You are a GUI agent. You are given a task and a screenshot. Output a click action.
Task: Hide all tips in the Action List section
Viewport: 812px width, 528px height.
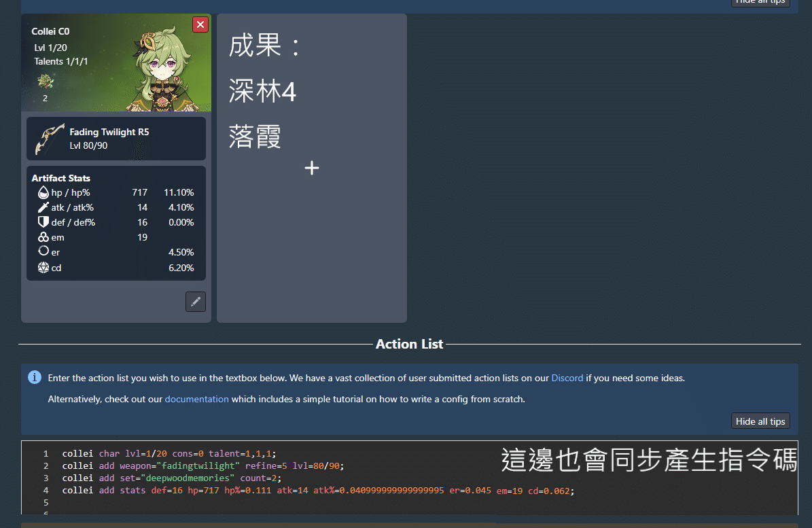[x=760, y=421]
